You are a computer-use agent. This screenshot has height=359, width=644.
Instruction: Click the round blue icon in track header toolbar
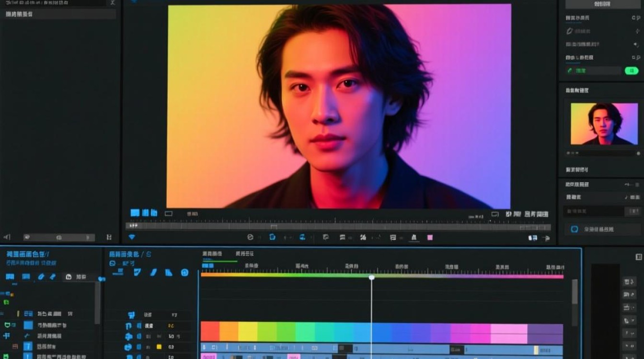[184, 272]
